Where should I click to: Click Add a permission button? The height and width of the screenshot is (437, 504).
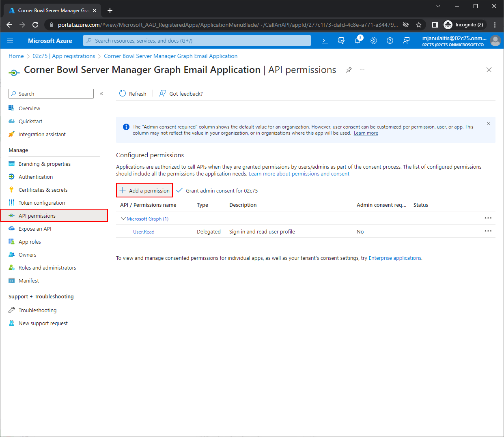click(144, 191)
